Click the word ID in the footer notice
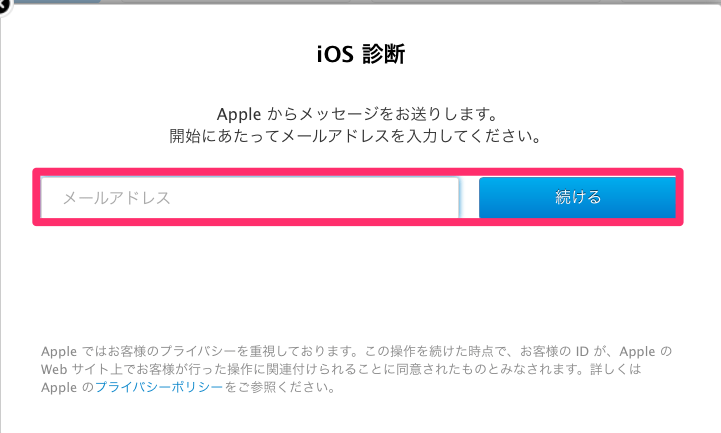Image resolution: width=721 pixels, height=433 pixels. [582, 351]
